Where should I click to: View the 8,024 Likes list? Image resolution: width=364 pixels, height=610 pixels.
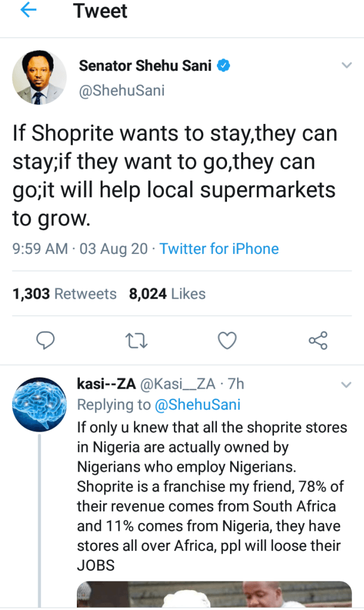(x=167, y=294)
